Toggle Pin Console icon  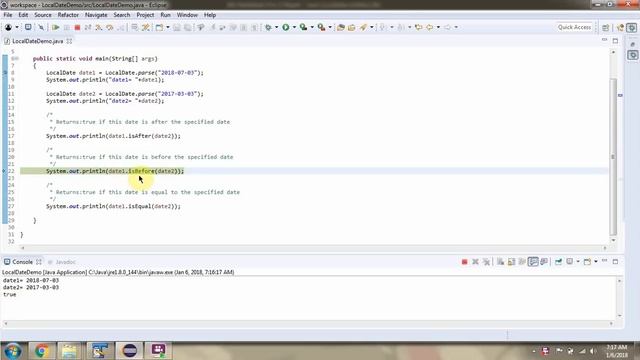(558, 262)
